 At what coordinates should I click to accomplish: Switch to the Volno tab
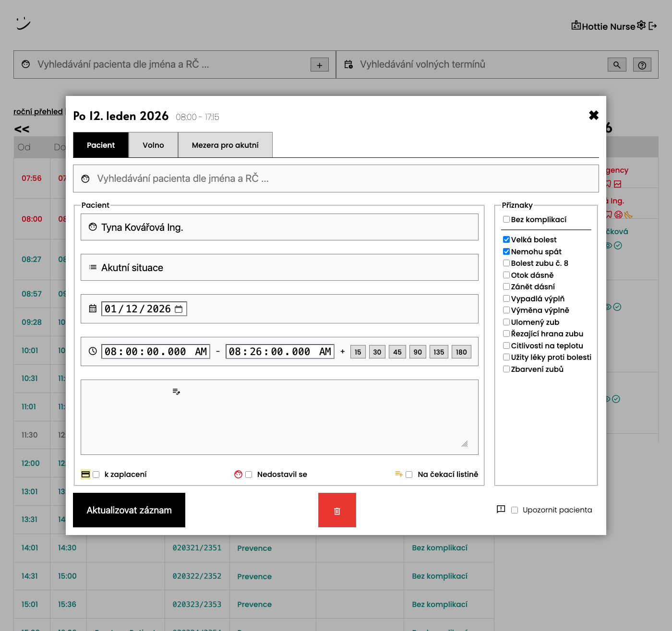(153, 145)
